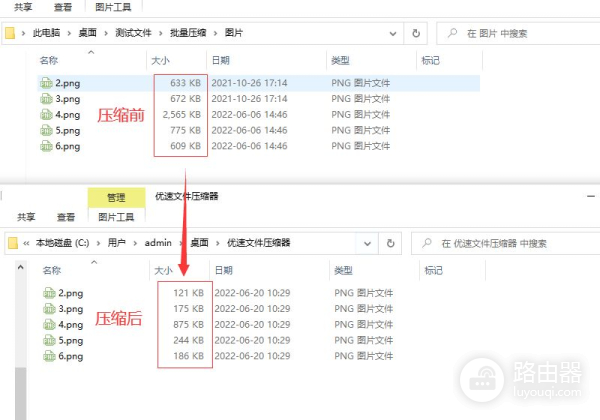The image size is (600, 420).
Task: Click 633 KB size value
Action: (x=186, y=83)
